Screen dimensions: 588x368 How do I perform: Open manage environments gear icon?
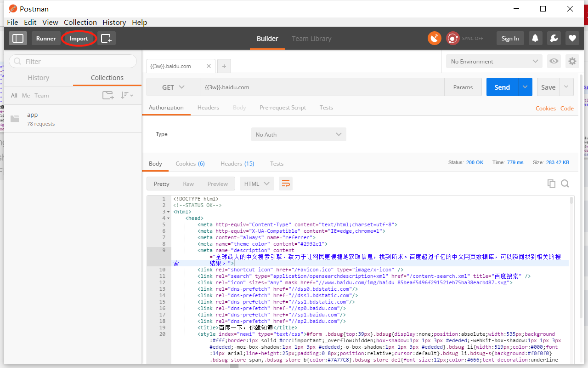pyautogui.click(x=572, y=61)
